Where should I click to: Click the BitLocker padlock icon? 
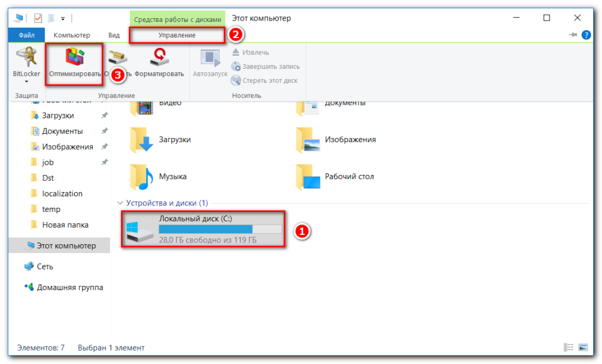(26, 57)
